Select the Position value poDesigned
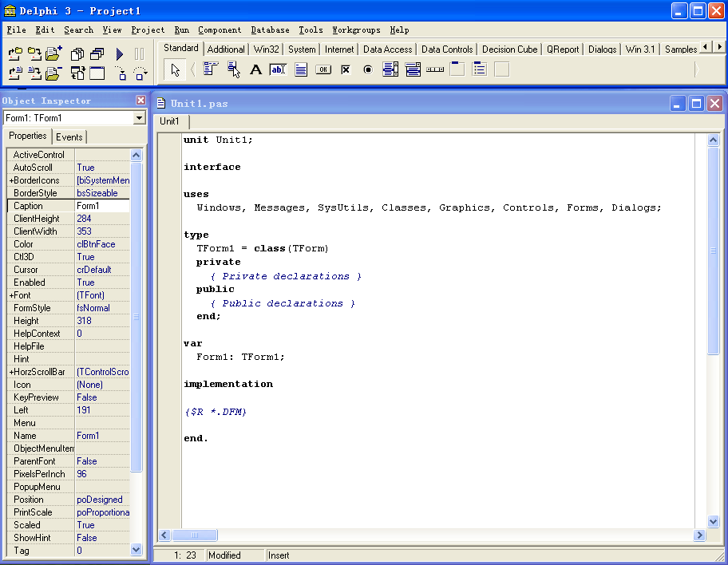Screen dimensions: 728x565 [102, 500]
